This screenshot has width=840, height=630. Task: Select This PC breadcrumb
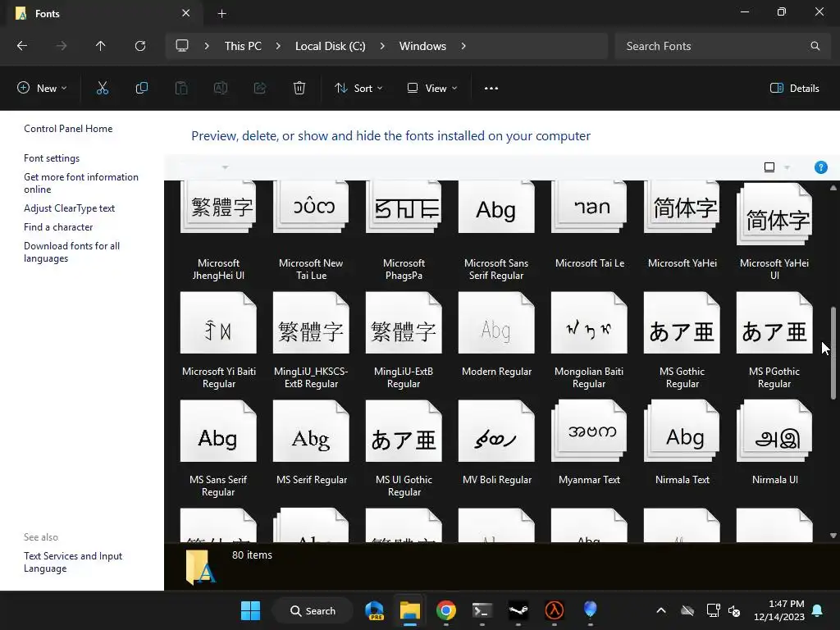(243, 46)
